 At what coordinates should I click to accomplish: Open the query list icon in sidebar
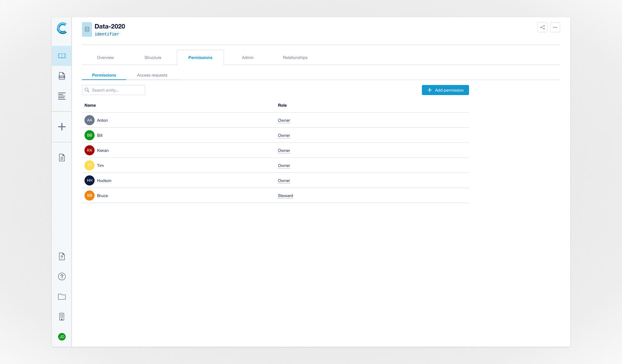pyautogui.click(x=62, y=96)
